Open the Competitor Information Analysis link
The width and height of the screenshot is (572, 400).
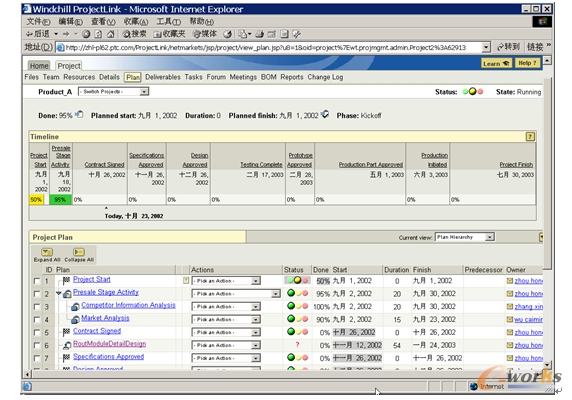click(128, 305)
